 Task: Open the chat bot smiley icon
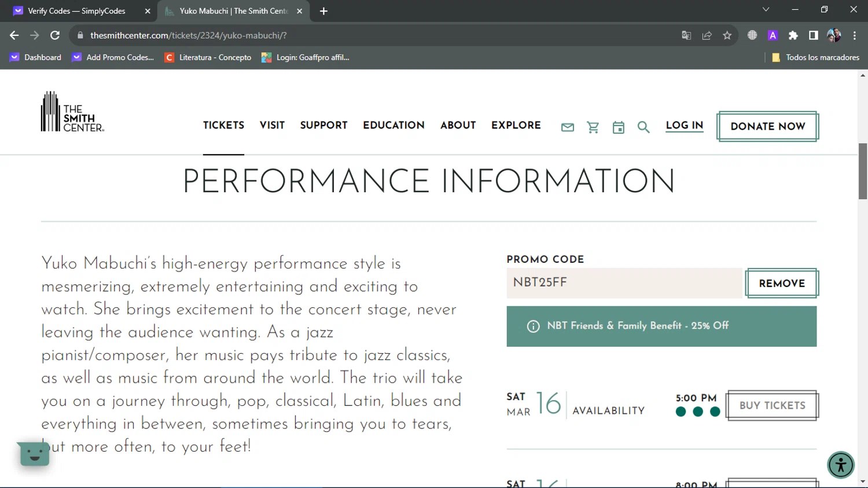pos(35,454)
